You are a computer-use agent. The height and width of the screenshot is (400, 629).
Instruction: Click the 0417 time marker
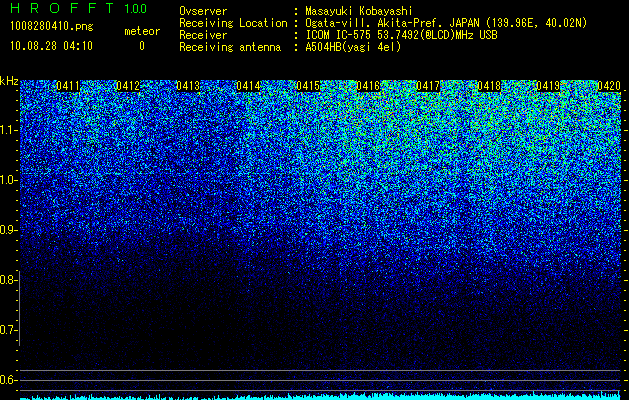pos(428,86)
